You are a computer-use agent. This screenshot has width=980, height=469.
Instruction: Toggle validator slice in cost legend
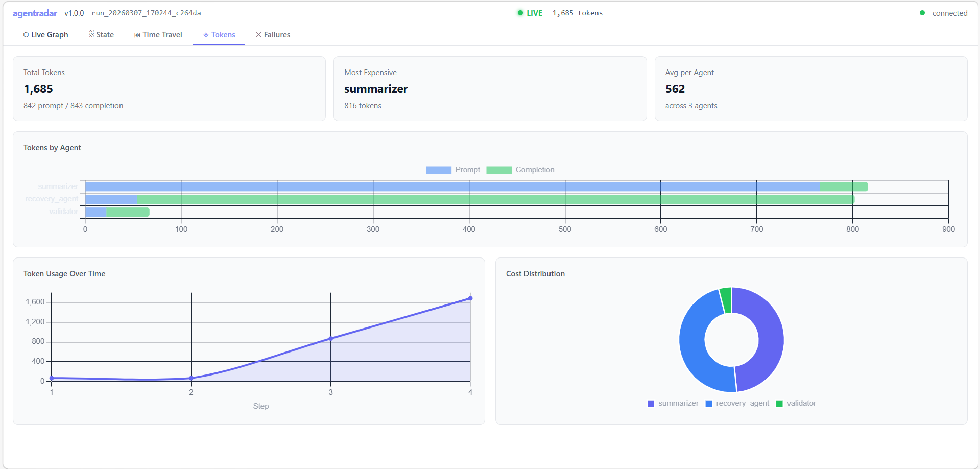(x=796, y=403)
